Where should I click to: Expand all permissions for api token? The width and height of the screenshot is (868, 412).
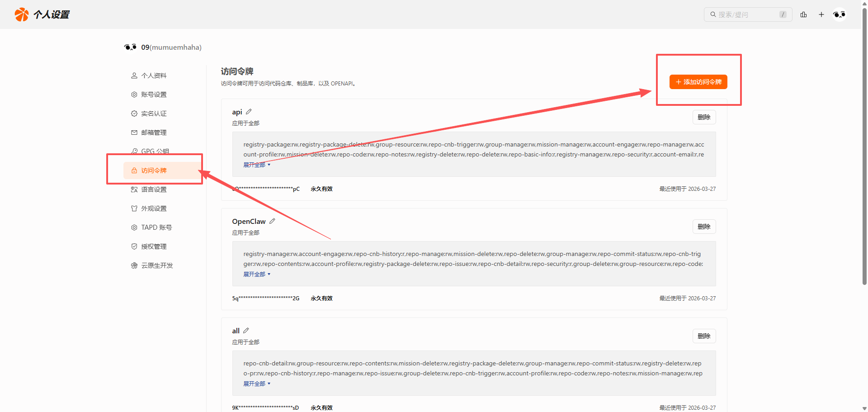pos(256,165)
